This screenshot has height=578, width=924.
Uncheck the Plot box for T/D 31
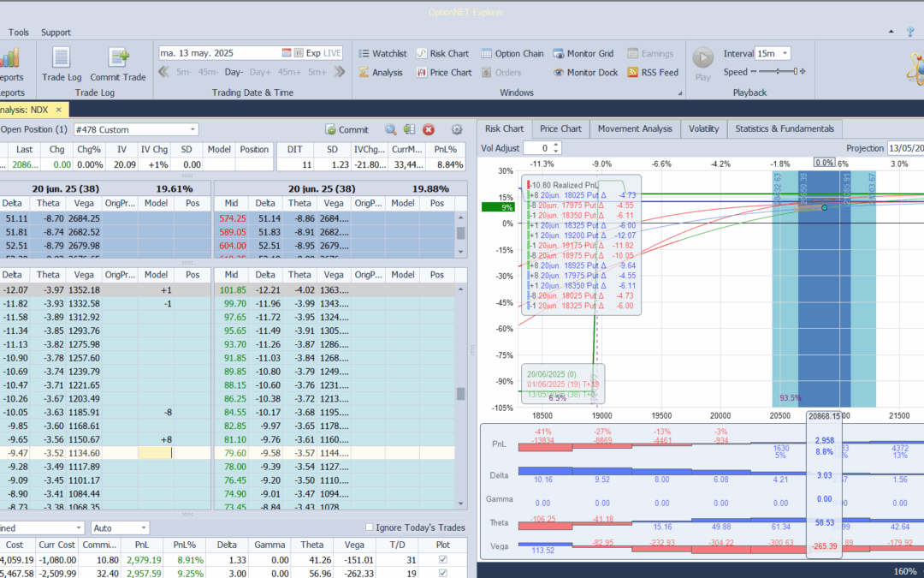[443, 560]
